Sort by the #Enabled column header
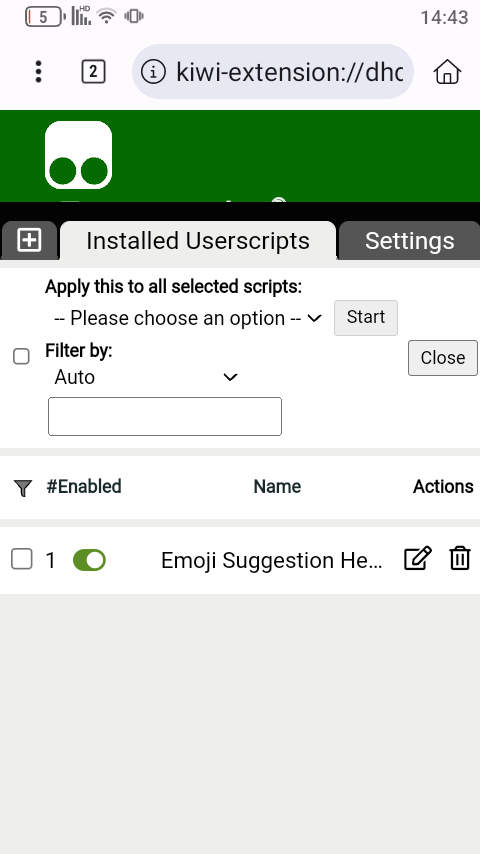The height and width of the screenshot is (854, 480). point(84,486)
